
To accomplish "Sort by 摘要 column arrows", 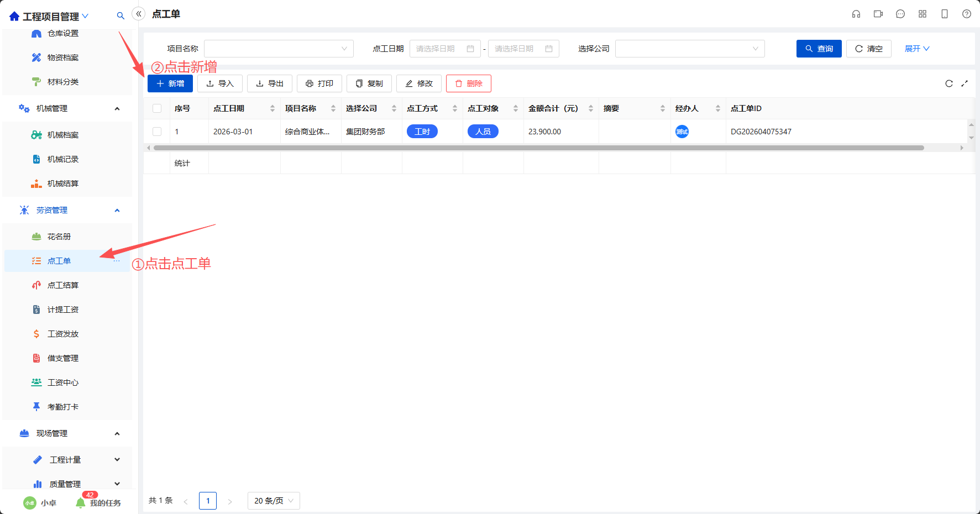I will (x=663, y=108).
